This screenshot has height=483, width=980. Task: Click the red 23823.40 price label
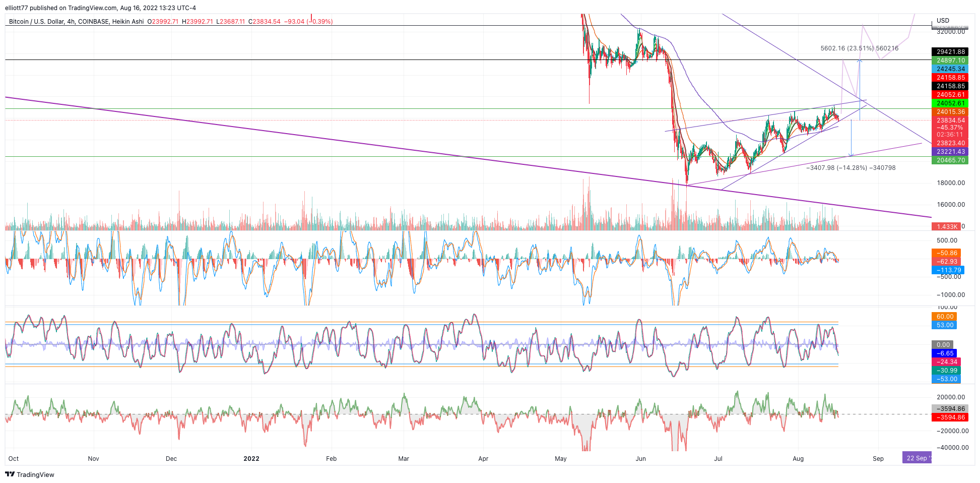pyautogui.click(x=950, y=143)
